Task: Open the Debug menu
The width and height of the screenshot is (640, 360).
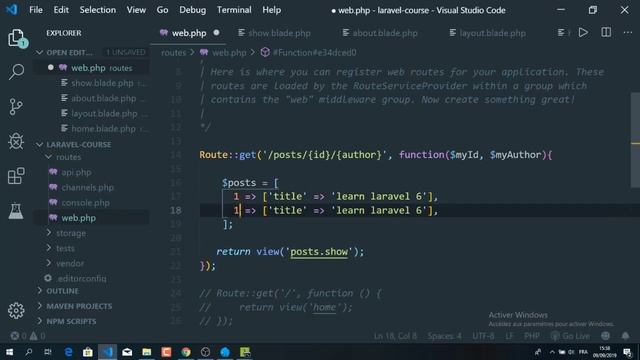Action: [193, 10]
